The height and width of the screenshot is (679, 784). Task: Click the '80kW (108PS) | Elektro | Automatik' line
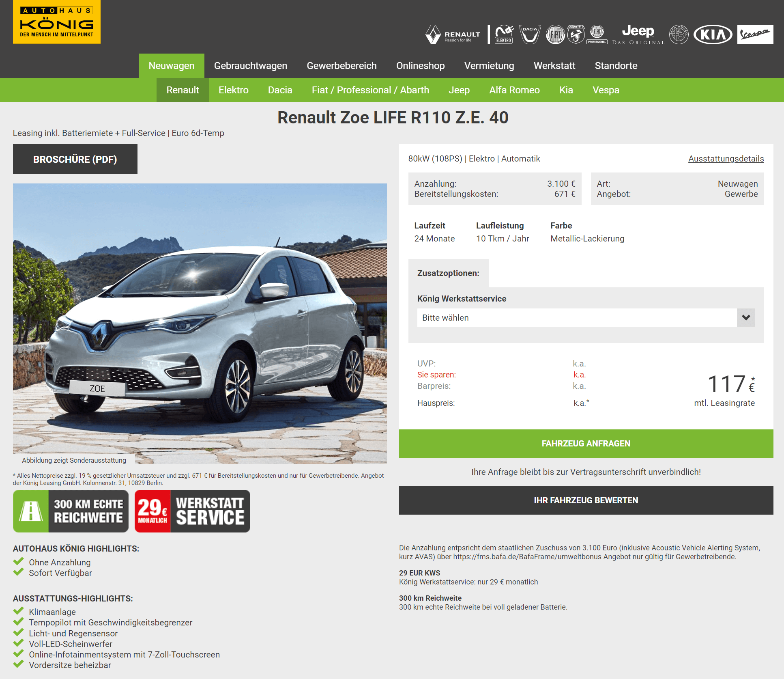[474, 159]
